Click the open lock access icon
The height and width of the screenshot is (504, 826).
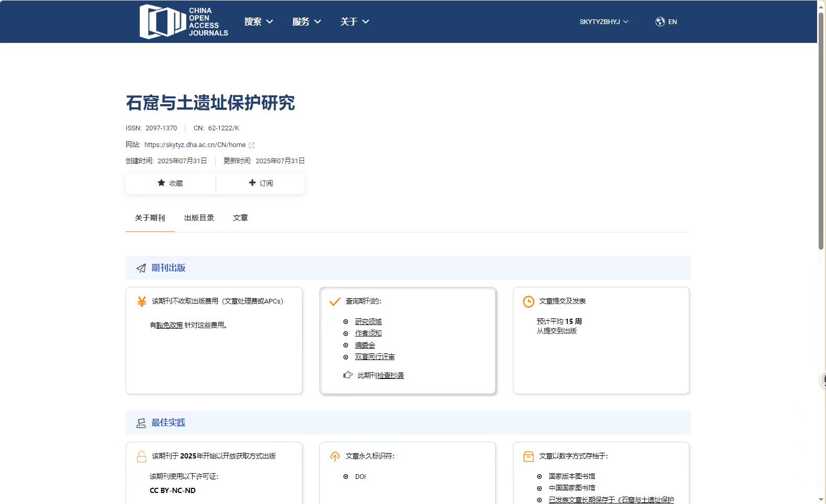click(141, 456)
